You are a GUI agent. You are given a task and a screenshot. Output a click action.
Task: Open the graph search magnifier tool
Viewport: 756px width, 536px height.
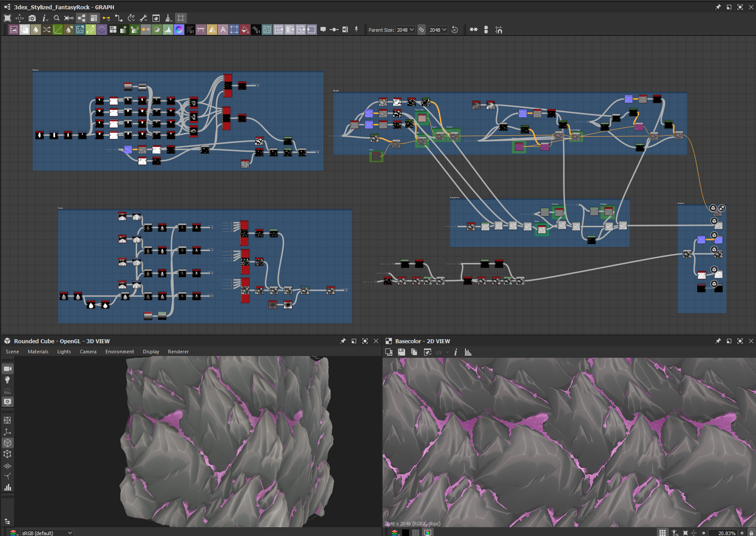point(57,18)
